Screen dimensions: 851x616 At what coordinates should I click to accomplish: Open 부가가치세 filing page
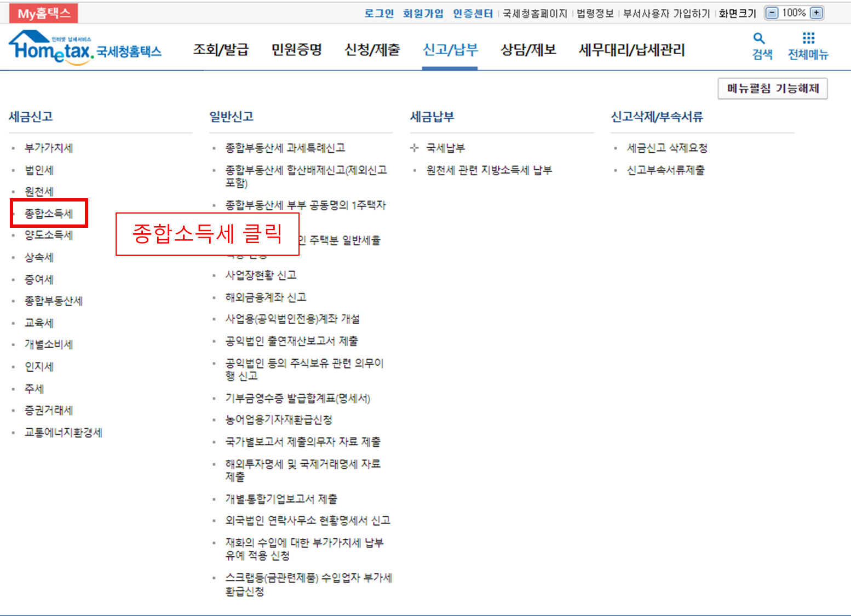(x=48, y=148)
